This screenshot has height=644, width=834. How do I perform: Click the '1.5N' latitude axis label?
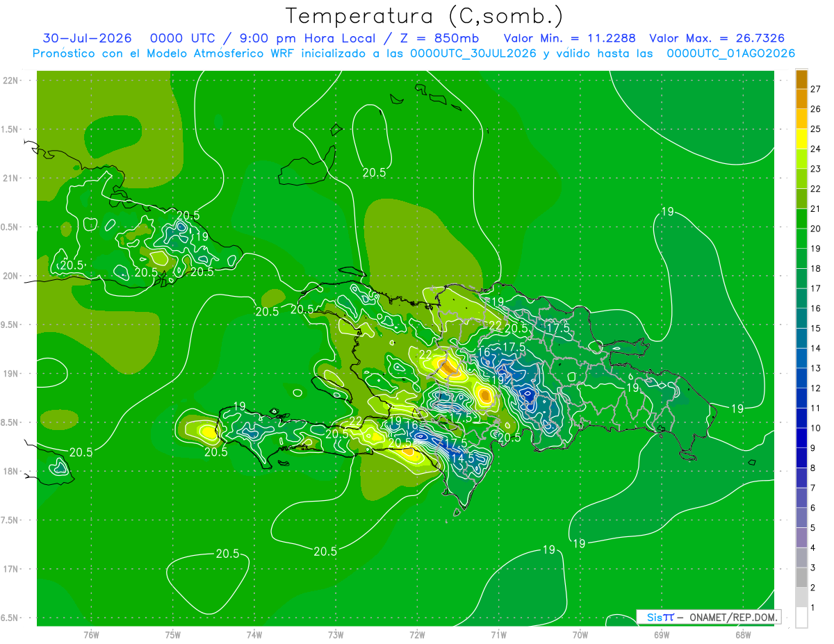pos(9,129)
